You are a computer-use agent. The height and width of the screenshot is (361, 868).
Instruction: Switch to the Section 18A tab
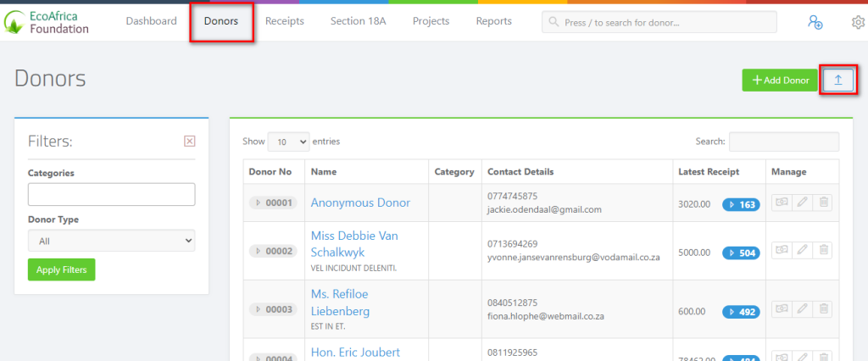coord(359,21)
